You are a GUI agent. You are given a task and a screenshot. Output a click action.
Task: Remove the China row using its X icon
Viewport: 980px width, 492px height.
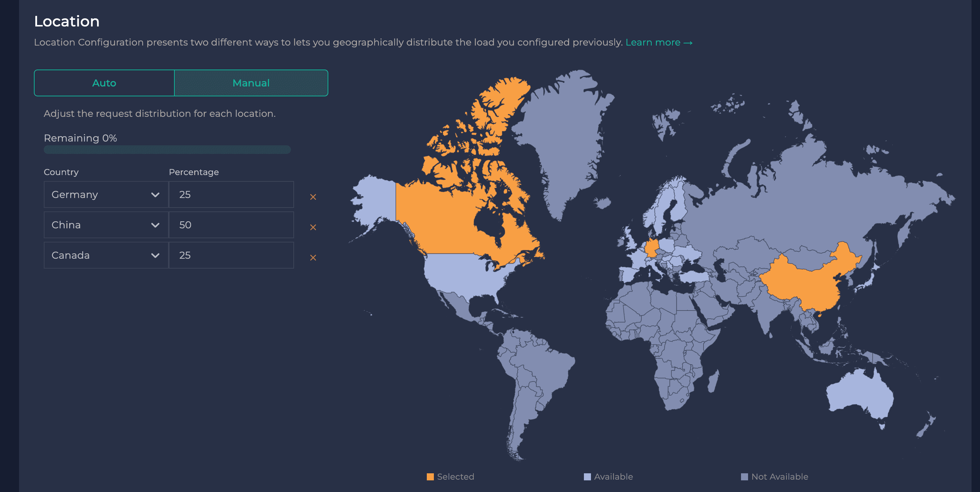coord(313,227)
